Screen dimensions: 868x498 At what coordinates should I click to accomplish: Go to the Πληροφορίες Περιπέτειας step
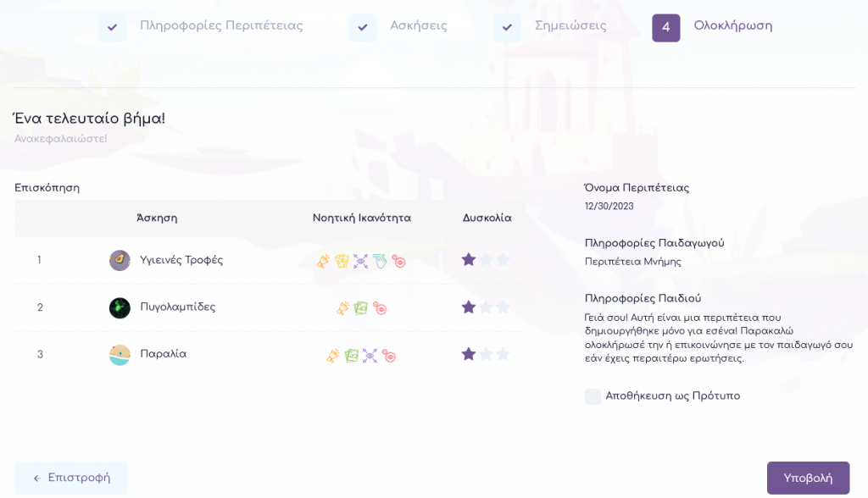coord(221,26)
